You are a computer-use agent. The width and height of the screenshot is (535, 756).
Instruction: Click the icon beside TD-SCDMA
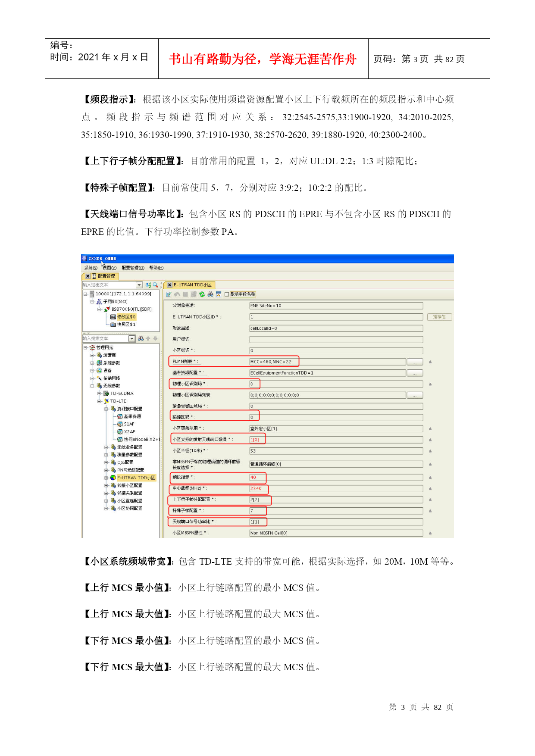[106, 394]
